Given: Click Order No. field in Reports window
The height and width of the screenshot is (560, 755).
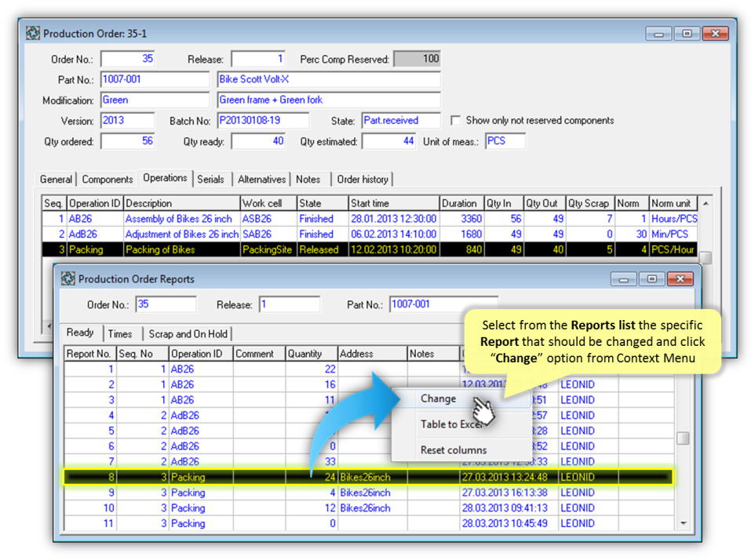Looking at the screenshot, I should click(166, 304).
